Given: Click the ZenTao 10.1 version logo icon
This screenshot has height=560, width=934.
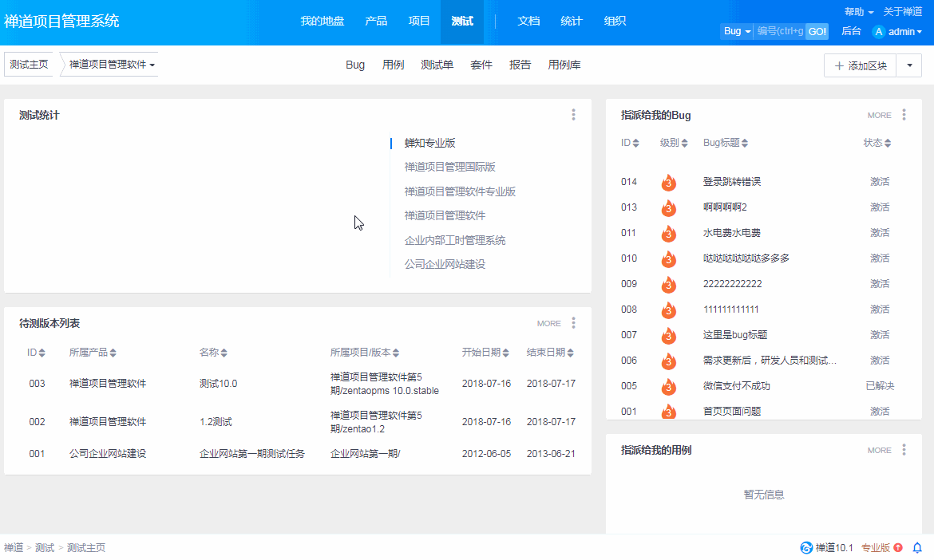Looking at the screenshot, I should click(x=806, y=547).
